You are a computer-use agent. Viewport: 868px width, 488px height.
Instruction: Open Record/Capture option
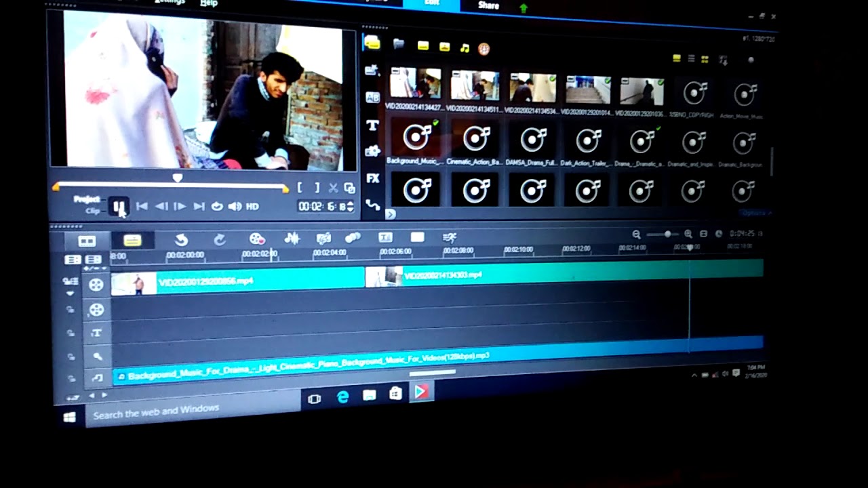pyautogui.click(x=257, y=239)
